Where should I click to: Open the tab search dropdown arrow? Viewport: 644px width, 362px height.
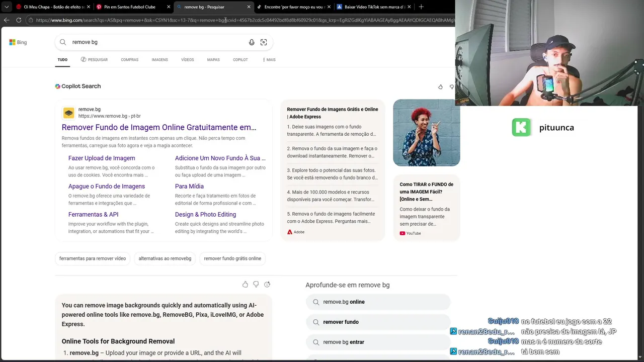tap(7, 7)
